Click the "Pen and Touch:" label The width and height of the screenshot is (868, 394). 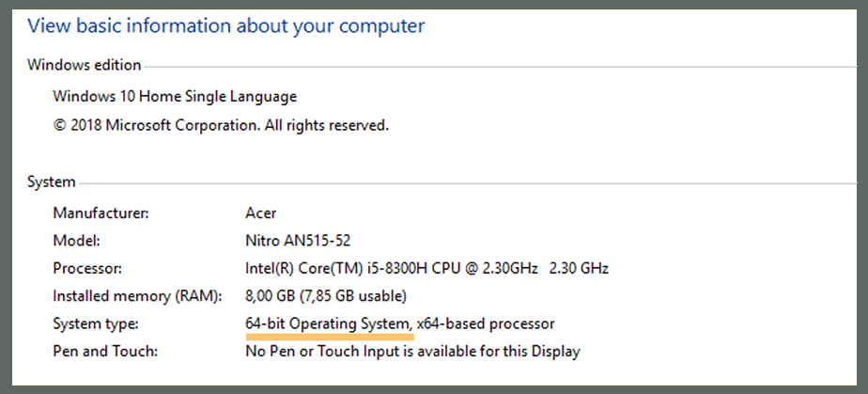(x=102, y=352)
